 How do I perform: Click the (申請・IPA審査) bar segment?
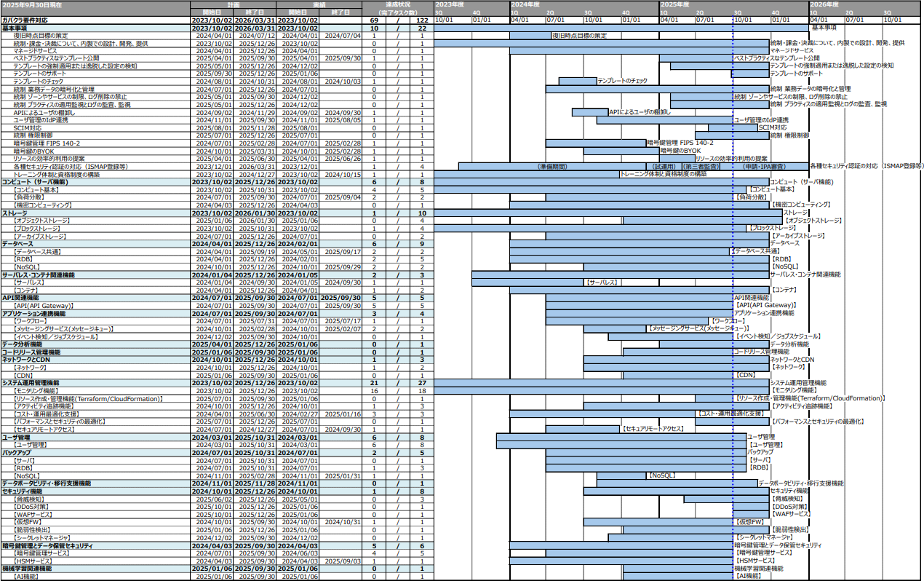[764, 166]
